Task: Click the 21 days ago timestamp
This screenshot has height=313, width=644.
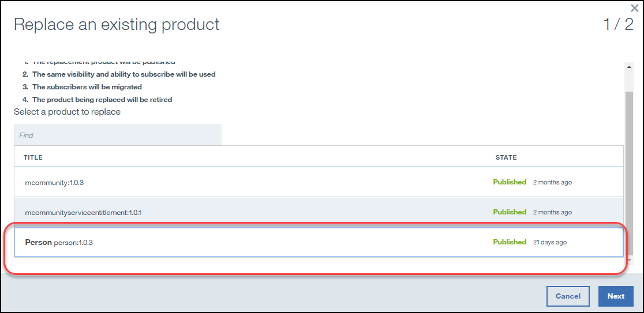Action: (549, 243)
